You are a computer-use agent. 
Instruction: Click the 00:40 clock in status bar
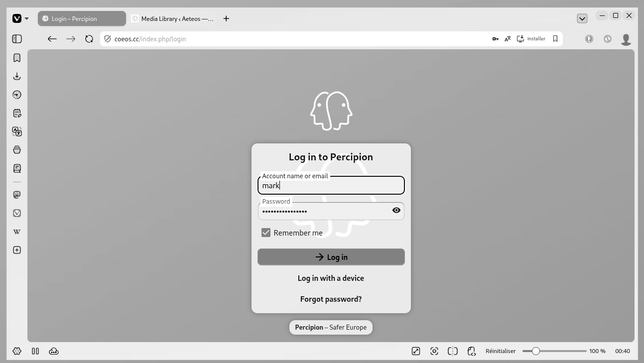(623, 351)
